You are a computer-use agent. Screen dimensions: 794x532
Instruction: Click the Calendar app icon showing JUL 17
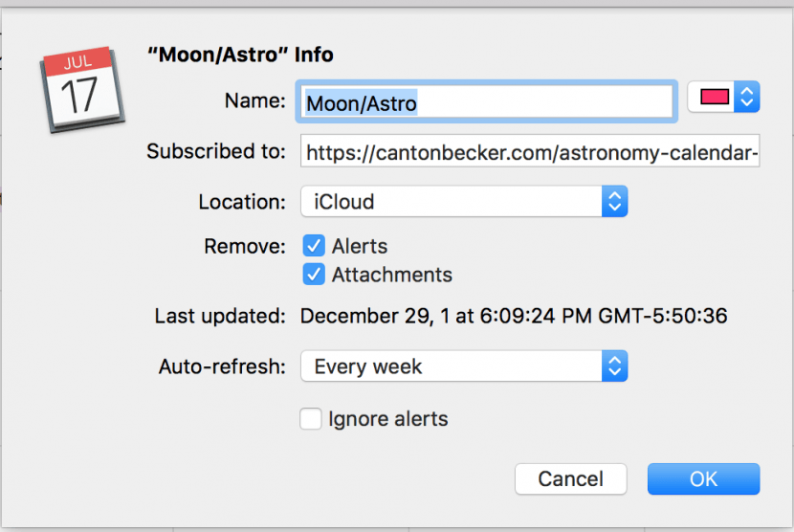[82, 90]
